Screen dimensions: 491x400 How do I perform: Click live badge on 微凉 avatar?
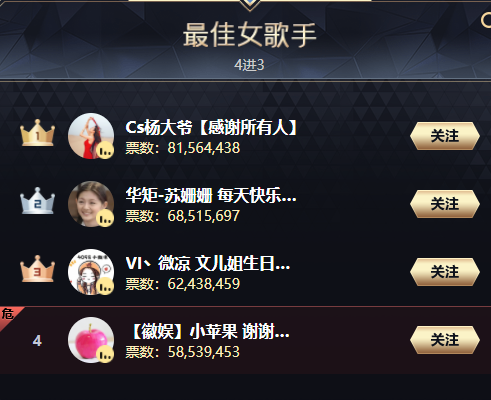105,286
